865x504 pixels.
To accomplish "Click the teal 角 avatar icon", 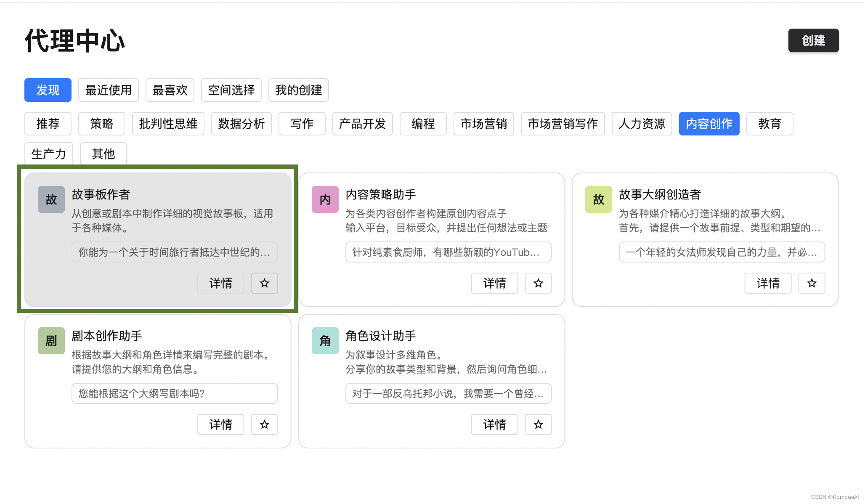I will 325,341.
